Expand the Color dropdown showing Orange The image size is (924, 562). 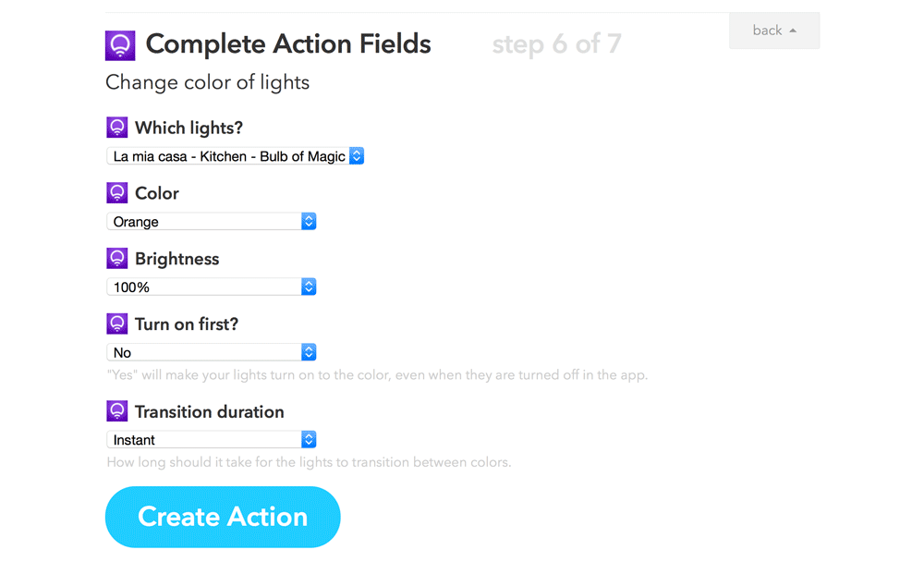pyautogui.click(x=212, y=222)
